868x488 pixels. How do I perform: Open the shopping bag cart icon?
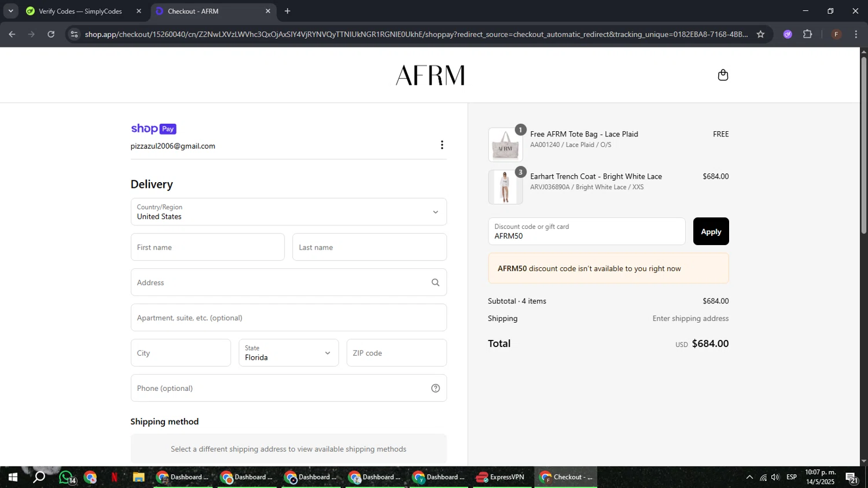[723, 75]
